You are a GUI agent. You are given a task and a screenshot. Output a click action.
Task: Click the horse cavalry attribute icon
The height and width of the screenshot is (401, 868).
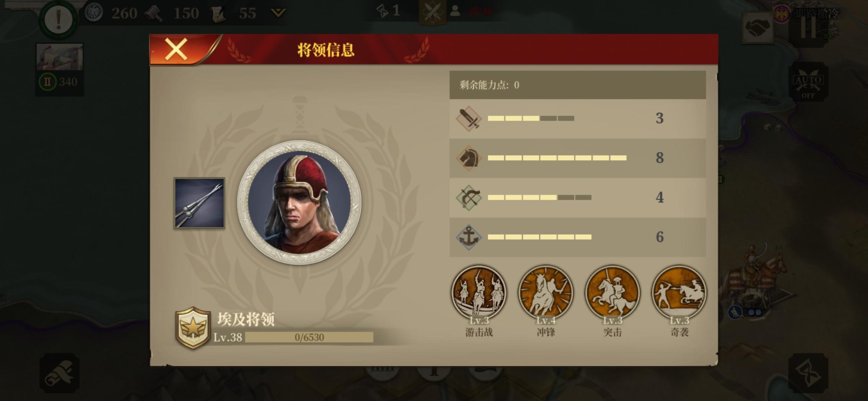469,158
